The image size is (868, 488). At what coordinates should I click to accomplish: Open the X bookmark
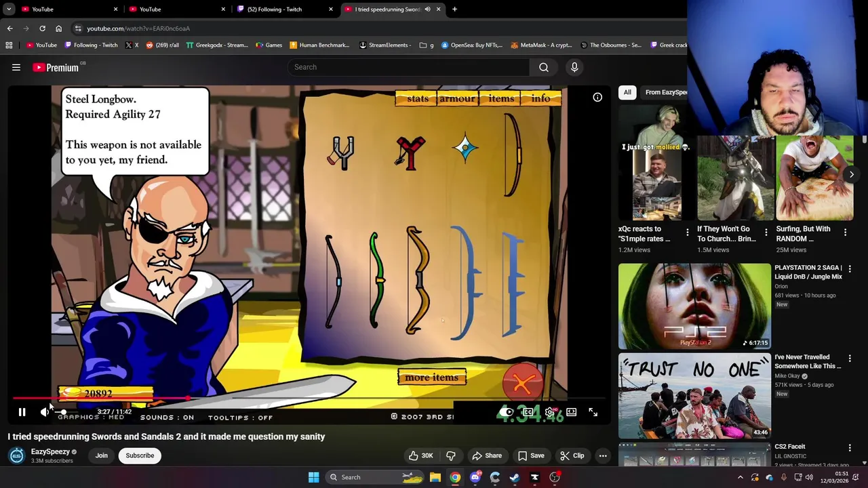[132, 45]
